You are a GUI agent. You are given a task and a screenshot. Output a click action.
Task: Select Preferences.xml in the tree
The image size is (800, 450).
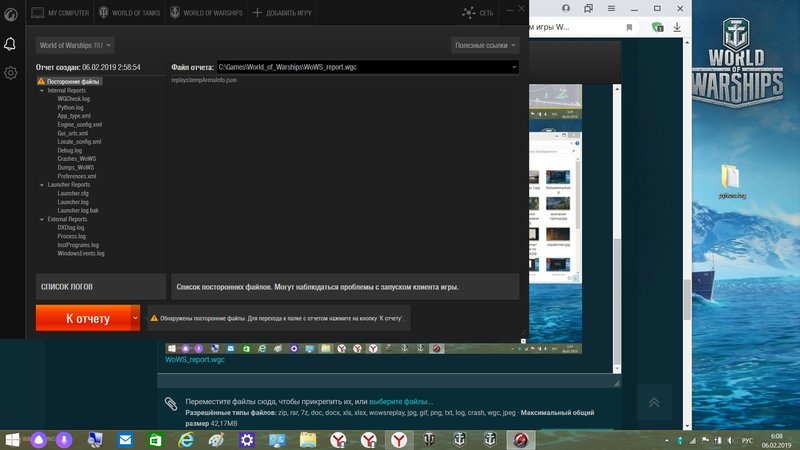[77, 176]
